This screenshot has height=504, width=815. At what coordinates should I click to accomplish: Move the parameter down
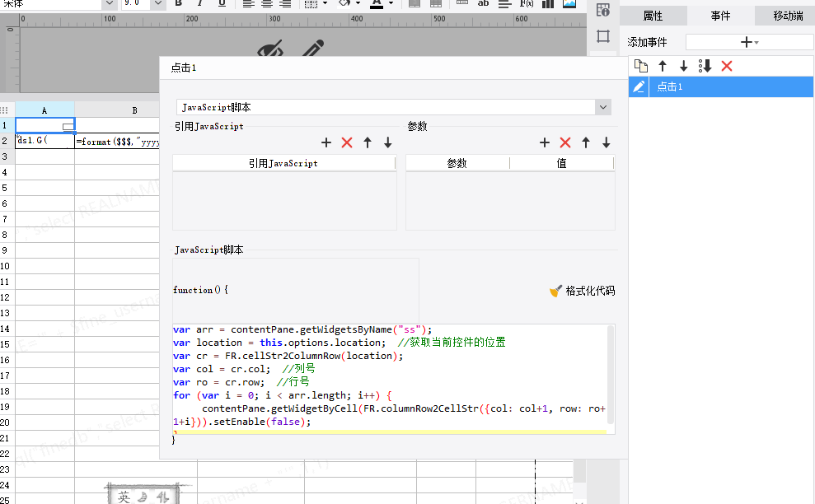coord(606,142)
